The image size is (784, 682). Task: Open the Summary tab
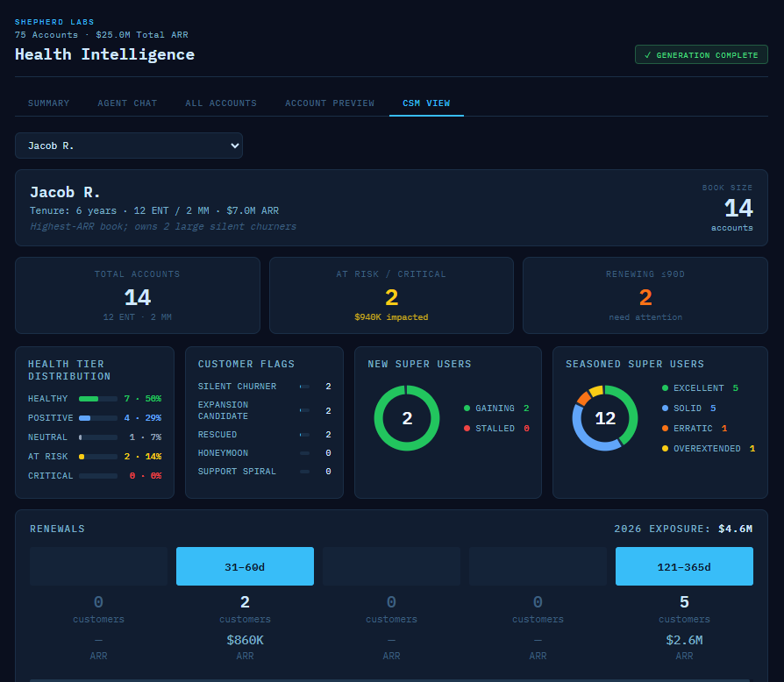(48, 103)
